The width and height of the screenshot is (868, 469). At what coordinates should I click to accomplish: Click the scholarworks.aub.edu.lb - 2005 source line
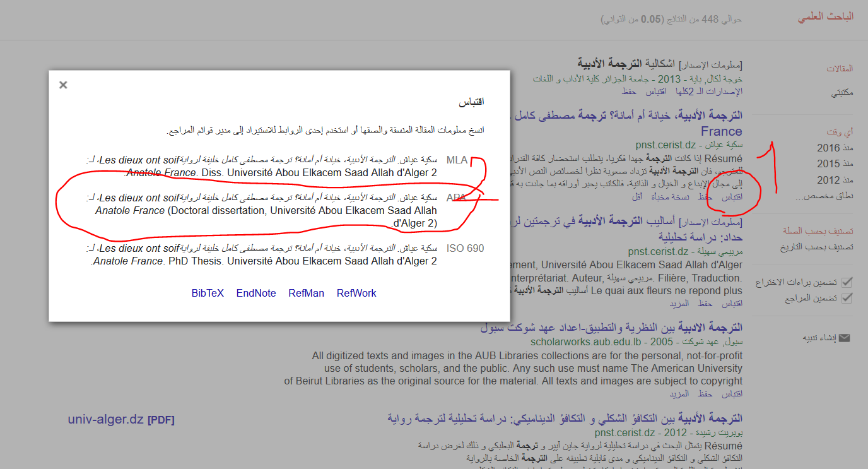pyautogui.click(x=636, y=341)
